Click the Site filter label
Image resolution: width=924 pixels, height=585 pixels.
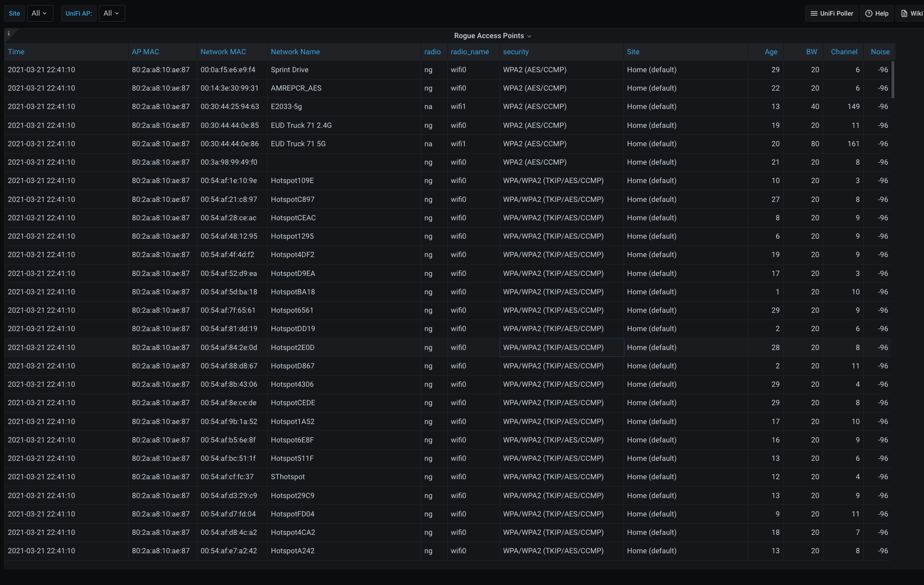(x=14, y=13)
